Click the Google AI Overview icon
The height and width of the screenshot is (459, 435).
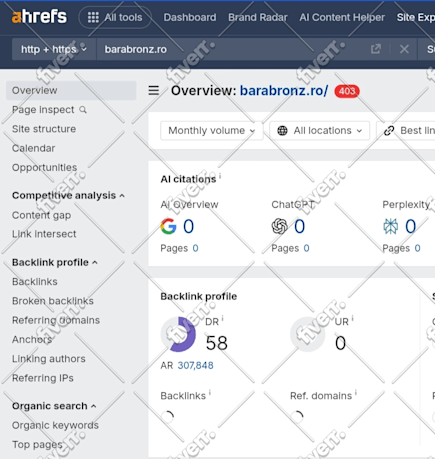click(x=168, y=226)
